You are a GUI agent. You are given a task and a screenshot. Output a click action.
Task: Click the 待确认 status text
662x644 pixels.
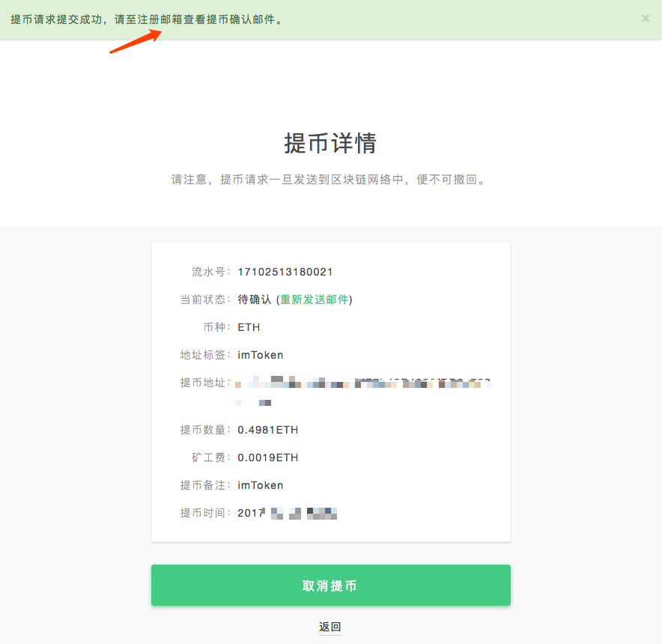pyautogui.click(x=254, y=300)
